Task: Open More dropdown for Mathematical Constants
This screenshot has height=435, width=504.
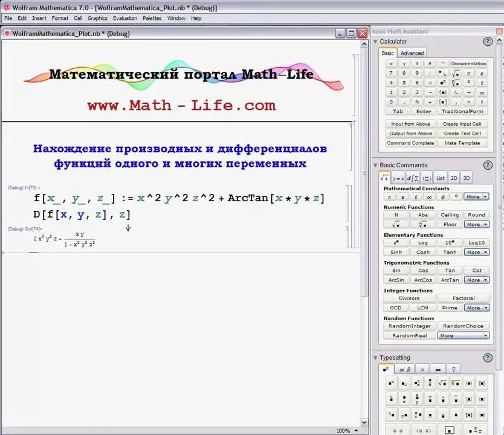Action: click(x=476, y=196)
